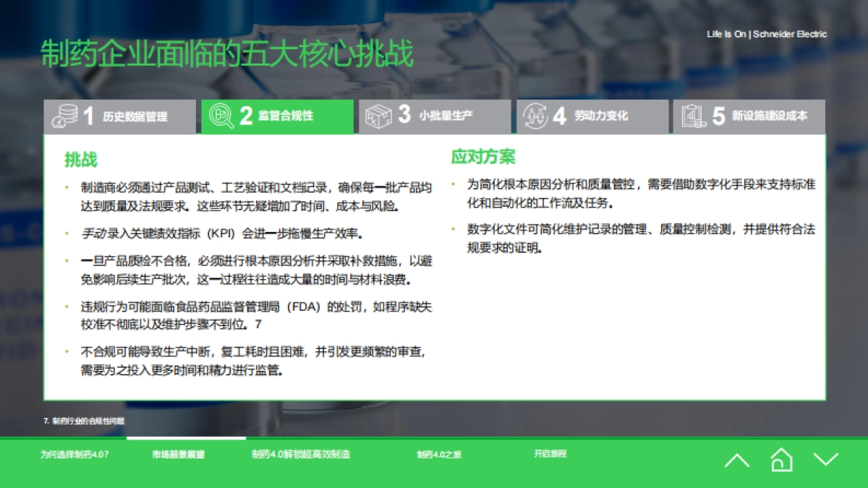Switch to the 小批量生产 tab

pos(434,116)
